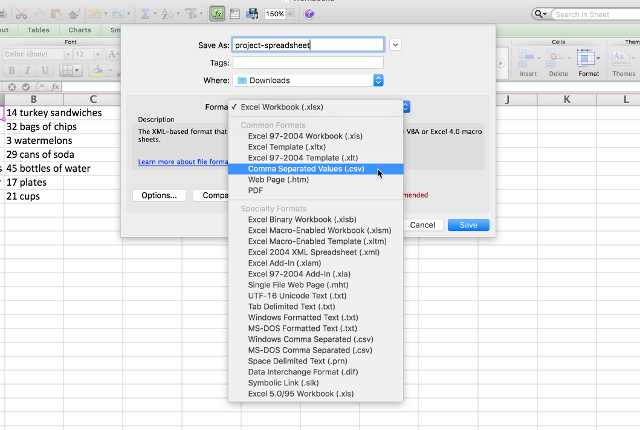Click the filter funnel toolbar icon
This screenshot has width=640, height=430.
[x=190, y=14]
